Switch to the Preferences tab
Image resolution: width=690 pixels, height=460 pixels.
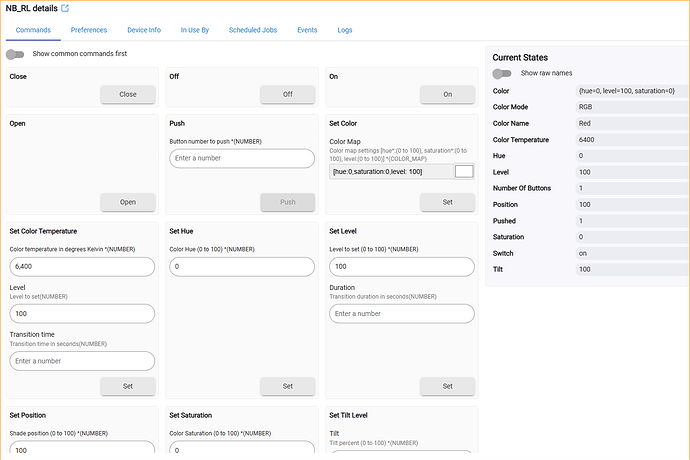pyautogui.click(x=89, y=30)
